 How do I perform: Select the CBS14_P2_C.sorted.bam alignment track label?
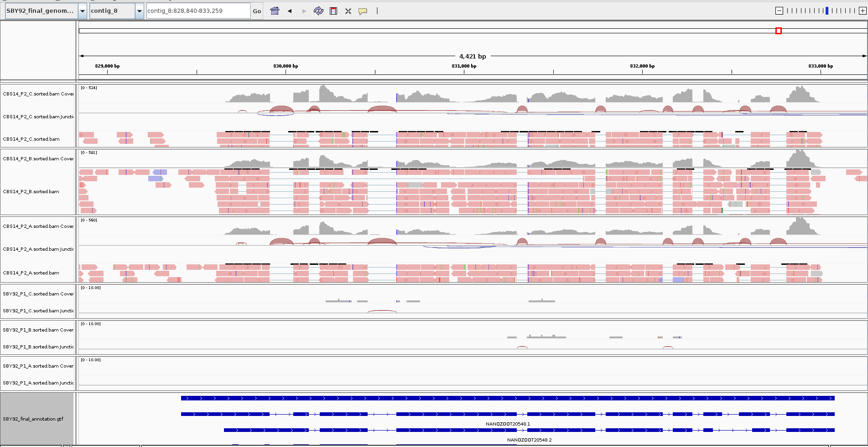31,139
